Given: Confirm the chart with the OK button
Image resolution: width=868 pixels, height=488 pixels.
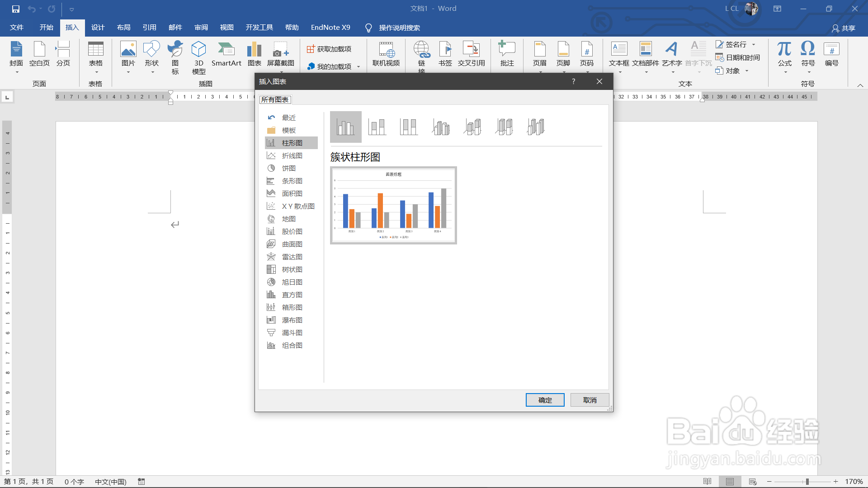Looking at the screenshot, I should [x=545, y=400].
